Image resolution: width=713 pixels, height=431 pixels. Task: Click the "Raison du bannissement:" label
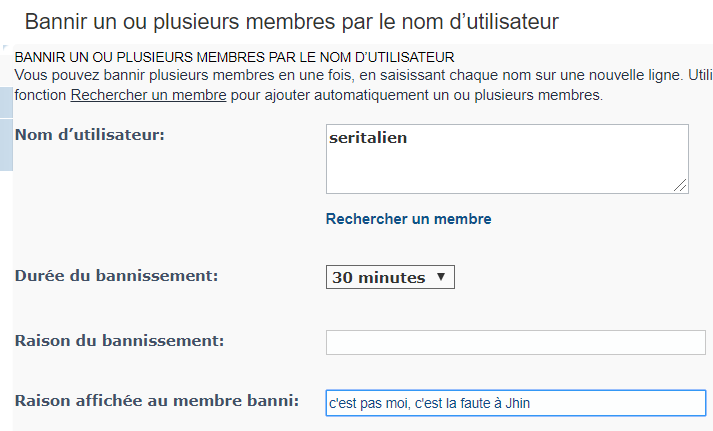coord(119,340)
